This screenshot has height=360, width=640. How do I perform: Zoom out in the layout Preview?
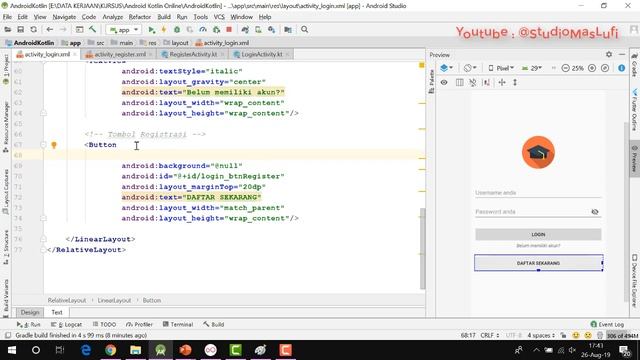pyautogui.click(x=565, y=68)
